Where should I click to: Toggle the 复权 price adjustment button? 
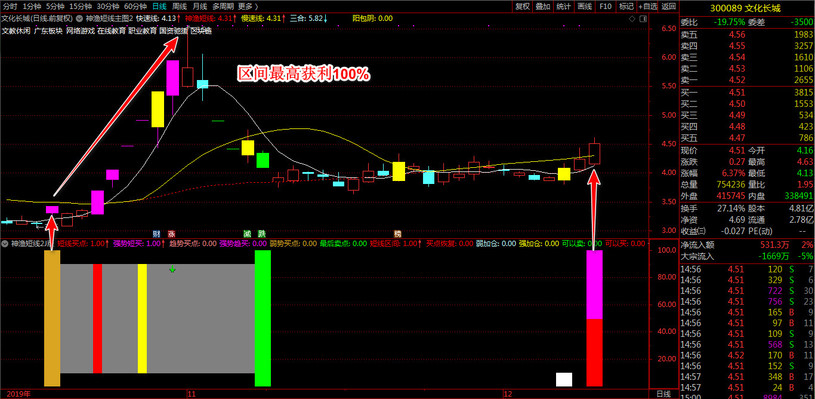click(522, 6)
